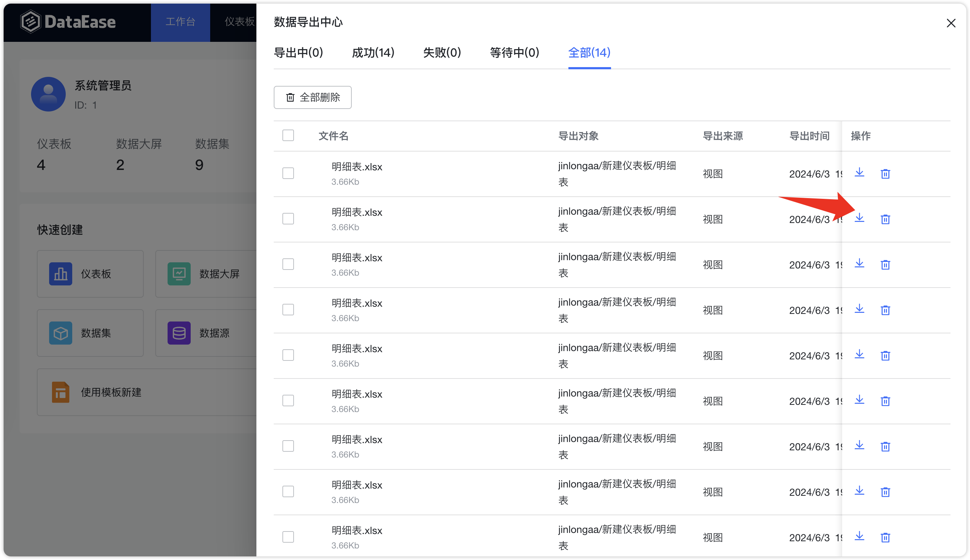
Task: Close the 数据导出中心 dialog
Action: [x=951, y=23]
